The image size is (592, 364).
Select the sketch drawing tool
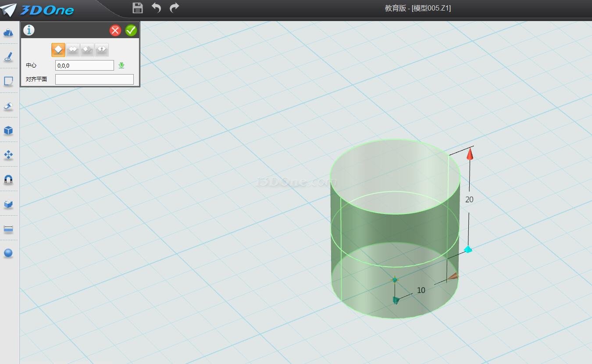[x=8, y=57]
